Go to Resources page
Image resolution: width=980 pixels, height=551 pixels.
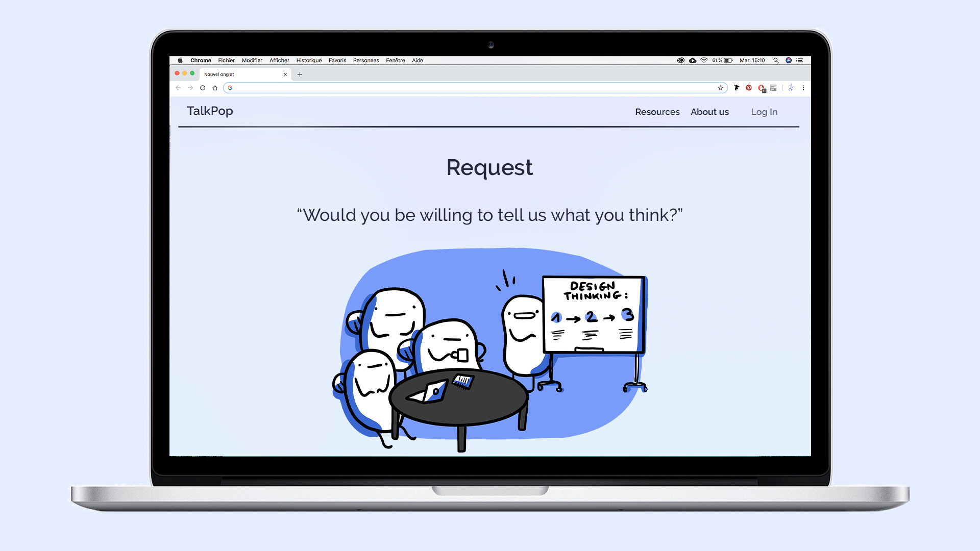[x=657, y=112]
